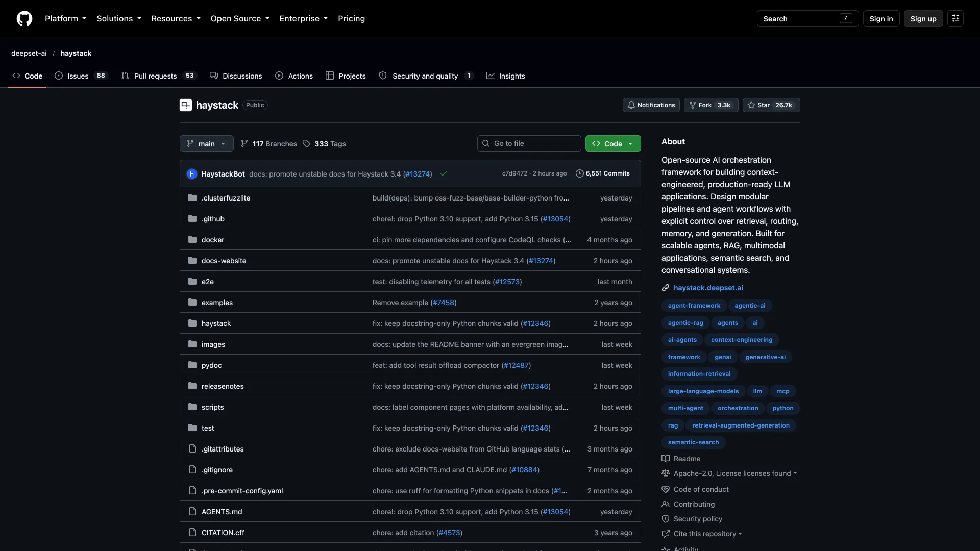
Task: Click the link icon beside haystack.deepset.ai
Action: click(x=666, y=288)
